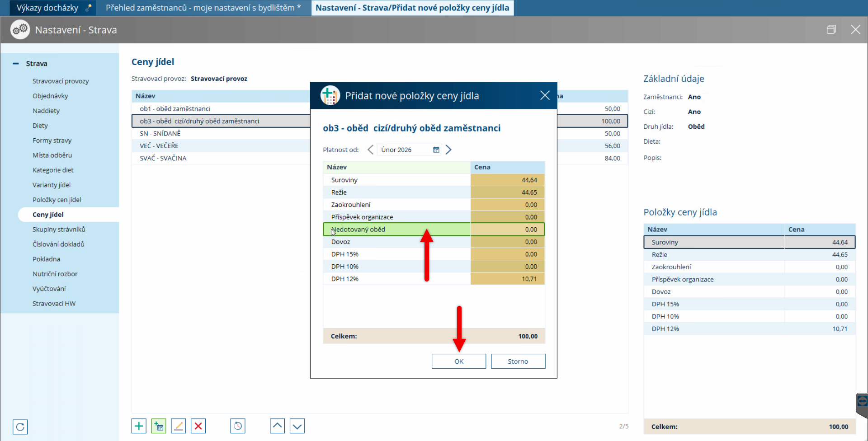Click the pin icon on Výkazy docházky tab

click(88, 8)
